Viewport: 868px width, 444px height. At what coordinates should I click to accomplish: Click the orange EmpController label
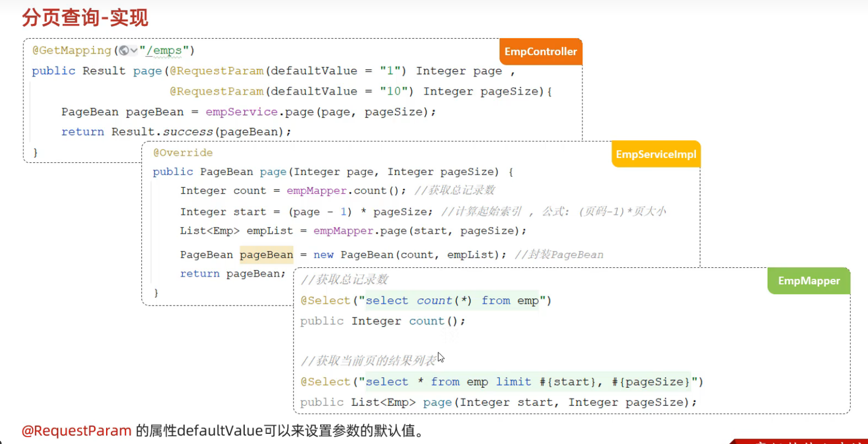[540, 51]
